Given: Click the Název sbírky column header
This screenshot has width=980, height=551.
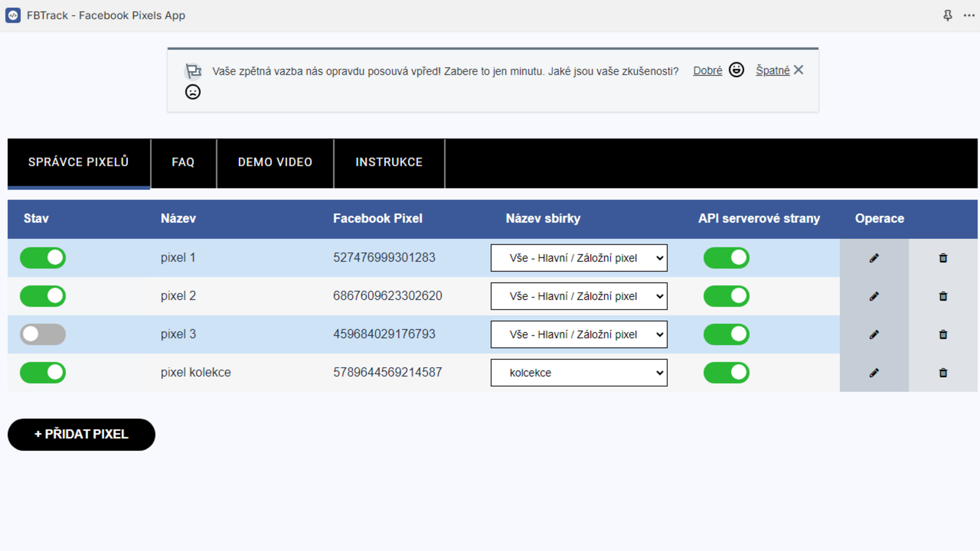Looking at the screenshot, I should 543,219.
